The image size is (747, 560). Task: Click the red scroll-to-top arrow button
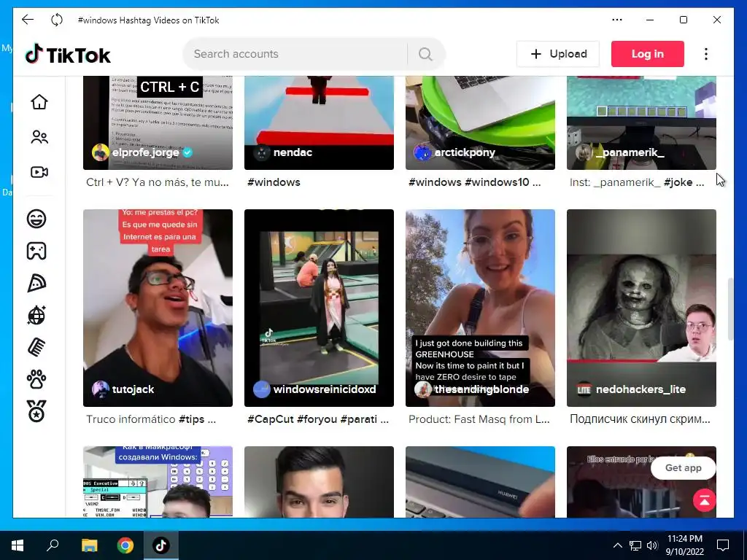click(x=704, y=500)
